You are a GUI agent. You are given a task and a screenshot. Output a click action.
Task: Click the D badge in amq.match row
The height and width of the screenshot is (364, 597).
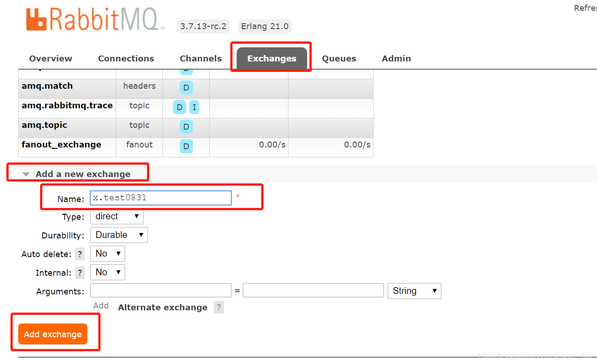[186, 88]
